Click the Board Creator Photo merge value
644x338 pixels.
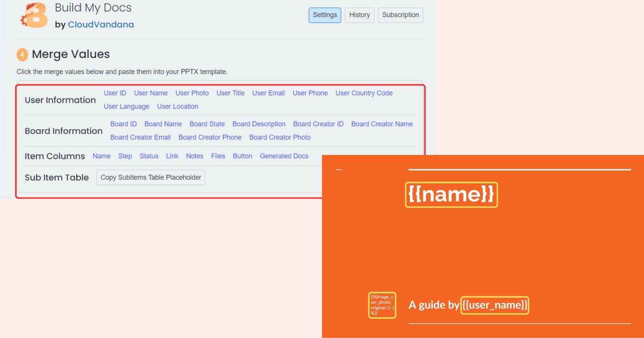(x=280, y=137)
